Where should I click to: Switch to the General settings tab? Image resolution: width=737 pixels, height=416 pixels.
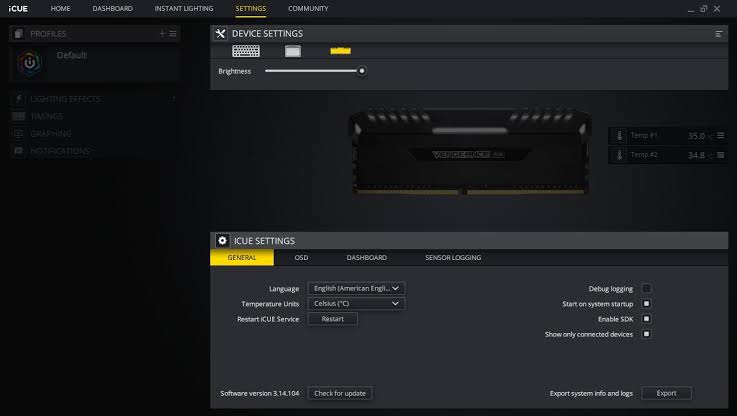point(242,258)
